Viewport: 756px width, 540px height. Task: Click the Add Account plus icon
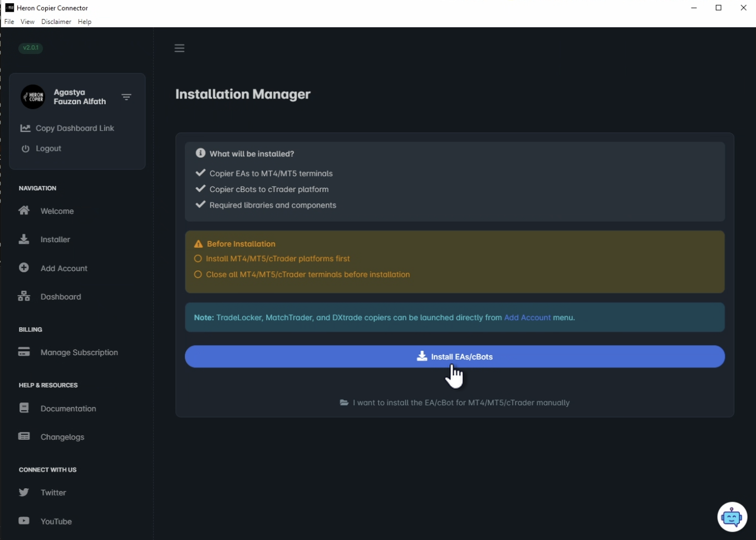23,267
